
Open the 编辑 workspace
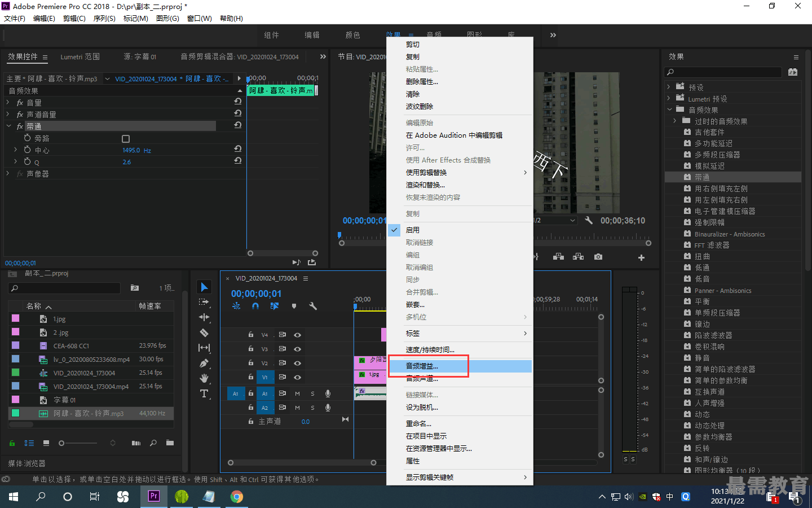click(312, 35)
